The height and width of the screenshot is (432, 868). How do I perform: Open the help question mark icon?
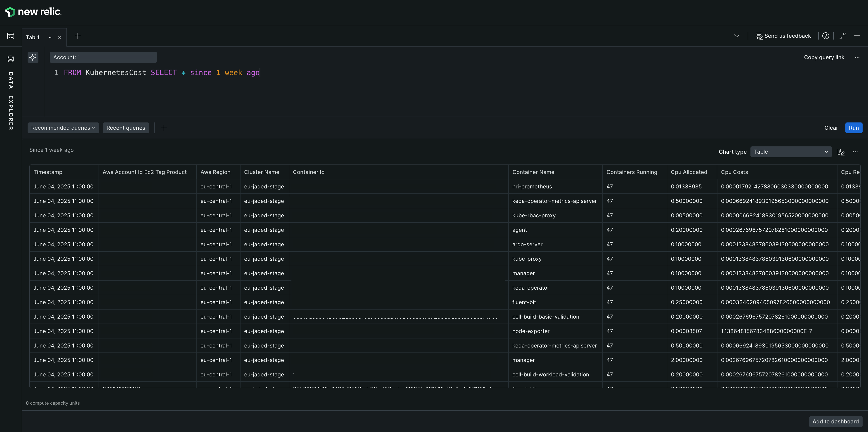click(x=825, y=36)
